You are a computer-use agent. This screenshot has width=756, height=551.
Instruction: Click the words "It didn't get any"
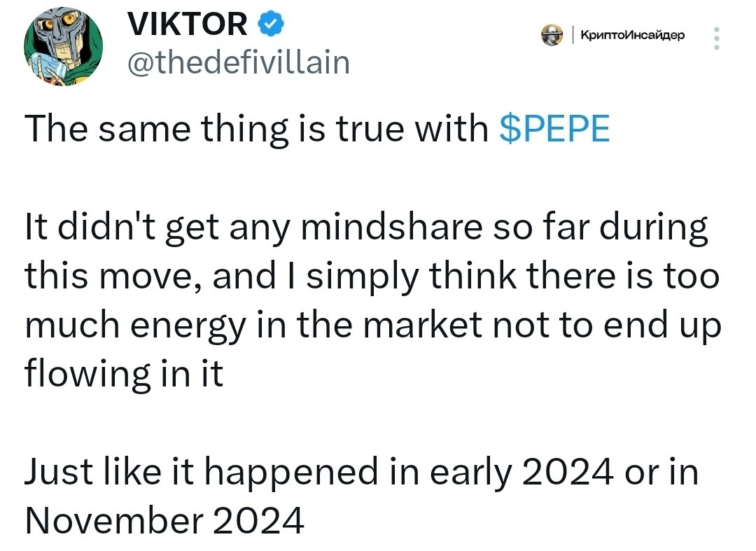pyautogui.click(x=157, y=228)
